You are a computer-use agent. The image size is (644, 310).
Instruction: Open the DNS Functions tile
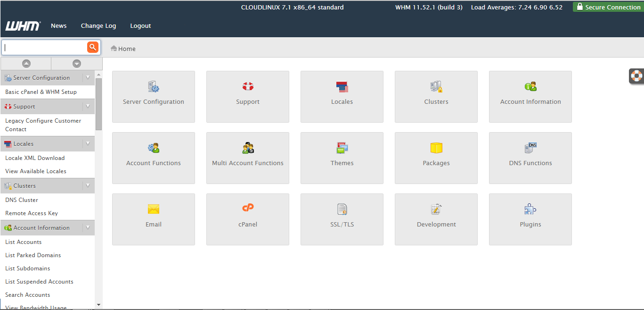pyautogui.click(x=530, y=158)
